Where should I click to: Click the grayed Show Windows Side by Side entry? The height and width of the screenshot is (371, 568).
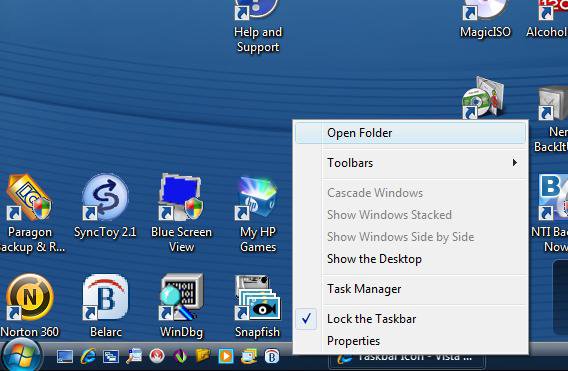click(409, 237)
